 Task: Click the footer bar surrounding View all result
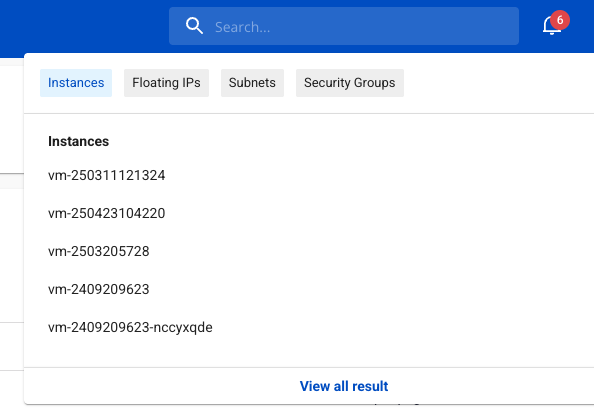point(309,386)
